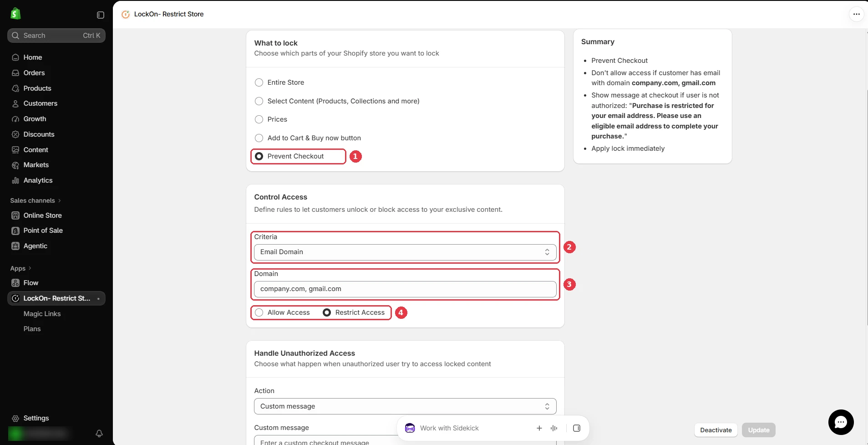Screen dimensions: 868x445
Task: Click the Deactivate button
Action: [x=716, y=430]
